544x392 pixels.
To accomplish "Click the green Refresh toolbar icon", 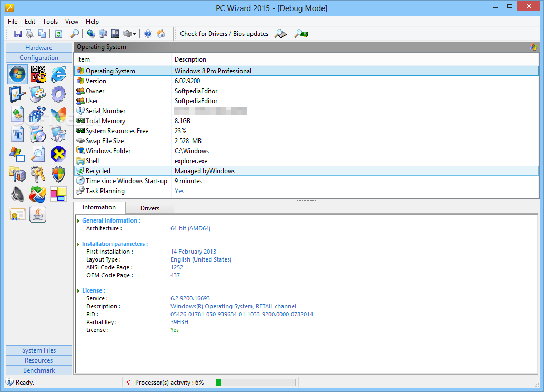I will (x=58, y=34).
